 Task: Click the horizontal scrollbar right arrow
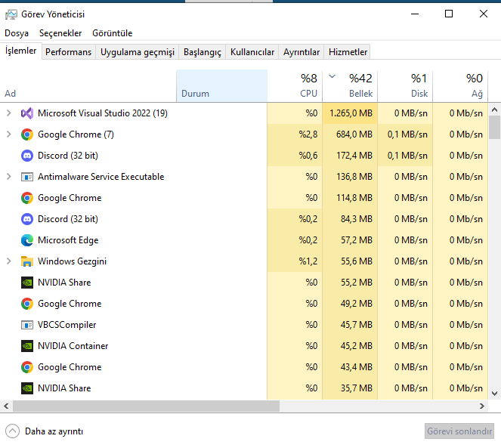[x=482, y=406]
